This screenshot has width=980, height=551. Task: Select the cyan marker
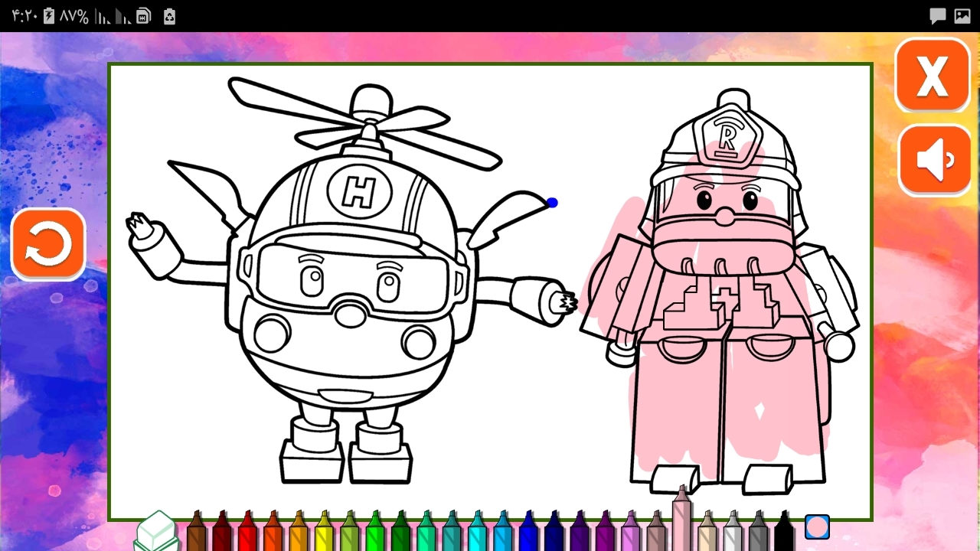coord(477,531)
